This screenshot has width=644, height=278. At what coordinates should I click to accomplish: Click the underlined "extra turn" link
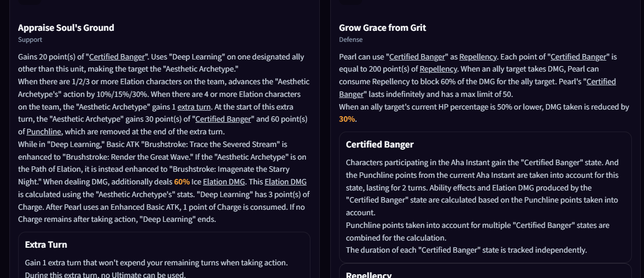click(194, 107)
